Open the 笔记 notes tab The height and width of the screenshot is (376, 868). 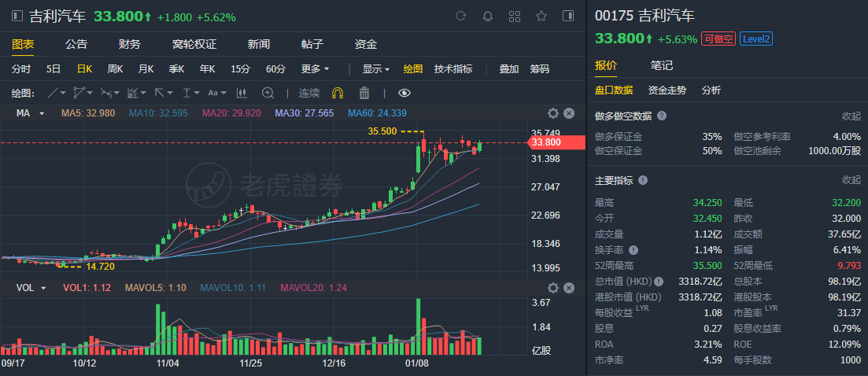(x=662, y=65)
